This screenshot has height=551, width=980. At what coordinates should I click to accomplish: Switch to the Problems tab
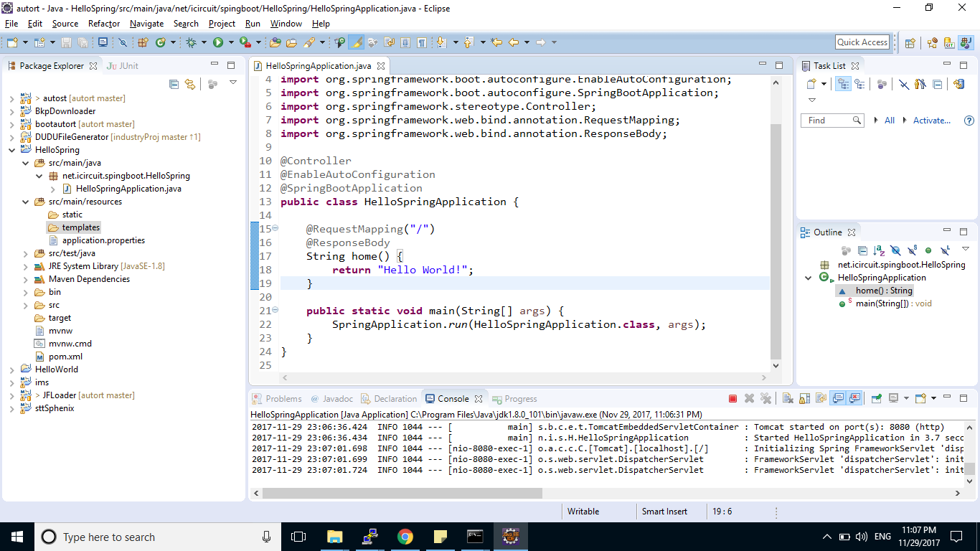pos(277,399)
